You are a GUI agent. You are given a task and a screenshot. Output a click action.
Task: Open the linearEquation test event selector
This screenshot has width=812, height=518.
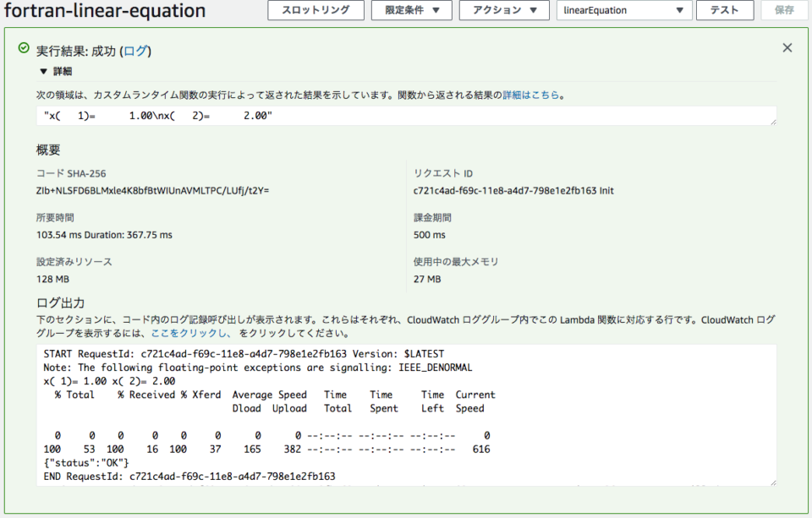point(623,11)
